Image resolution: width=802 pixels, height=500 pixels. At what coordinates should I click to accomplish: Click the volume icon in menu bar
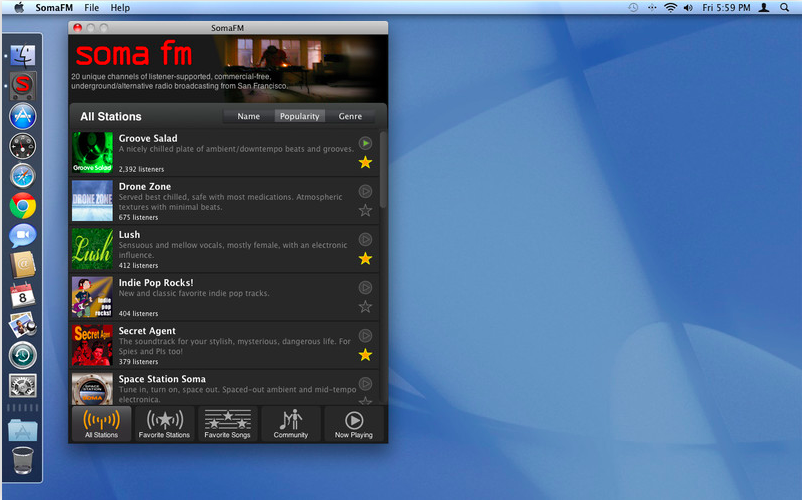688,8
